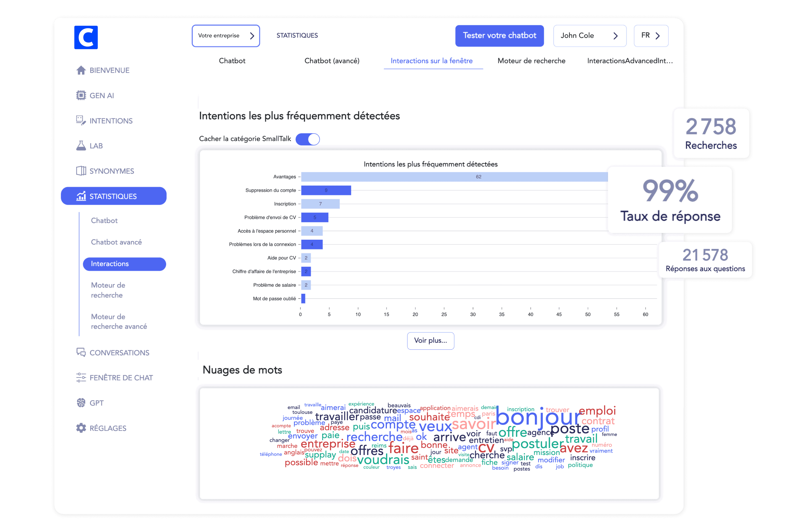Click the blue C logo icon
This screenshot has width=807, height=532.
pos(86,37)
